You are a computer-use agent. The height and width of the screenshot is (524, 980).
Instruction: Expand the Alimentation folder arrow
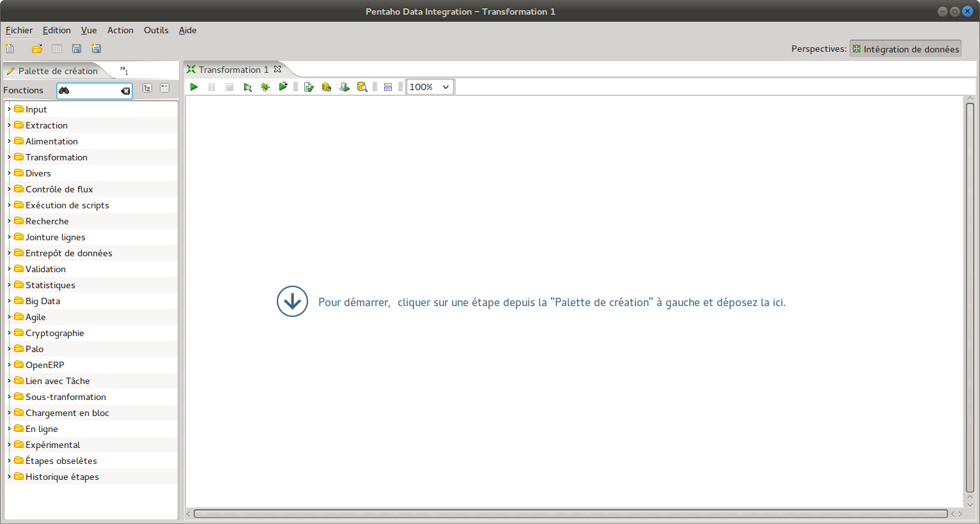(9, 141)
